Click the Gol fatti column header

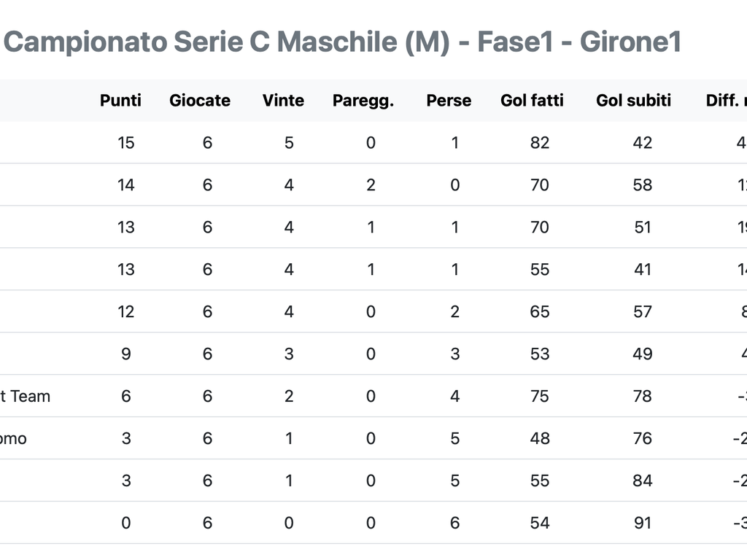[532, 101]
